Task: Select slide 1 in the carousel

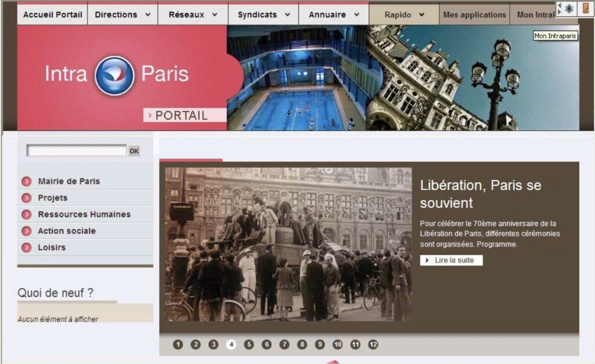Action: coord(178,344)
